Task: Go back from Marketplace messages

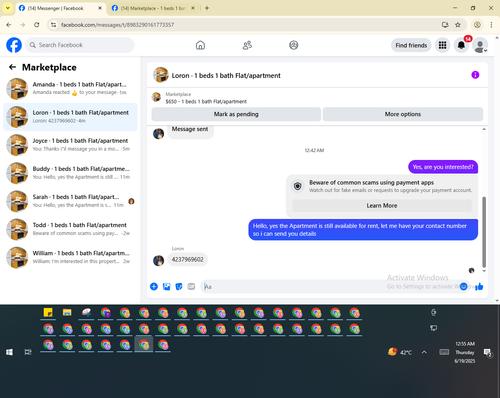Action: pos(13,67)
